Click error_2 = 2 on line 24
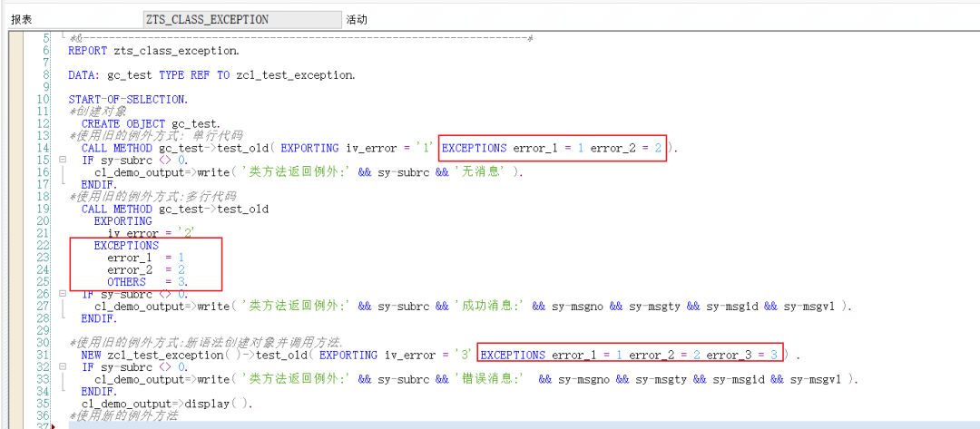Screen dimensions: 980x429 tap(145, 269)
